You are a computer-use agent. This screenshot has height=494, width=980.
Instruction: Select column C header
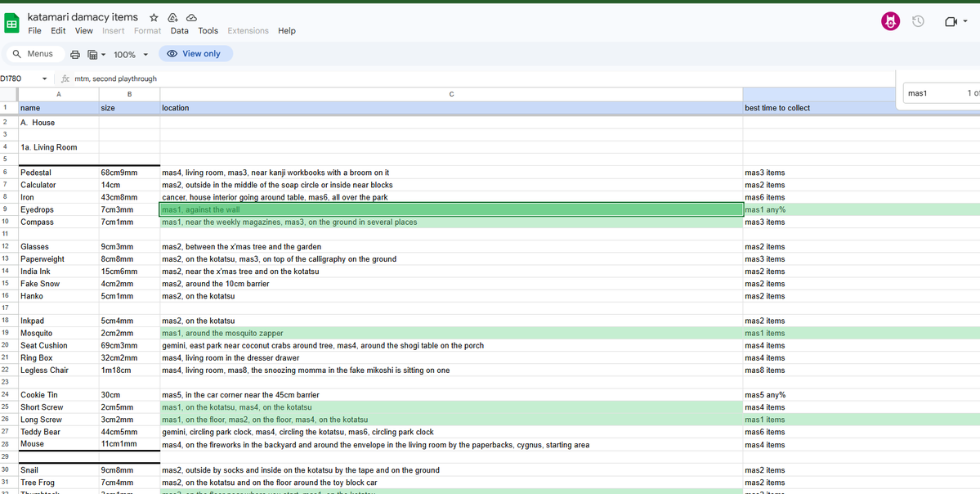[x=451, y=94]
